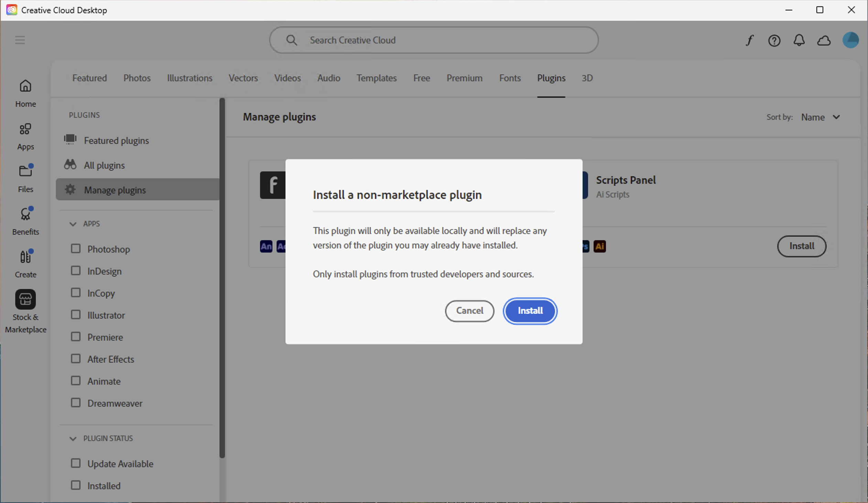Collapse the PLUGIN STATUS section
The image size is (868, 503).
pos(73,439)
